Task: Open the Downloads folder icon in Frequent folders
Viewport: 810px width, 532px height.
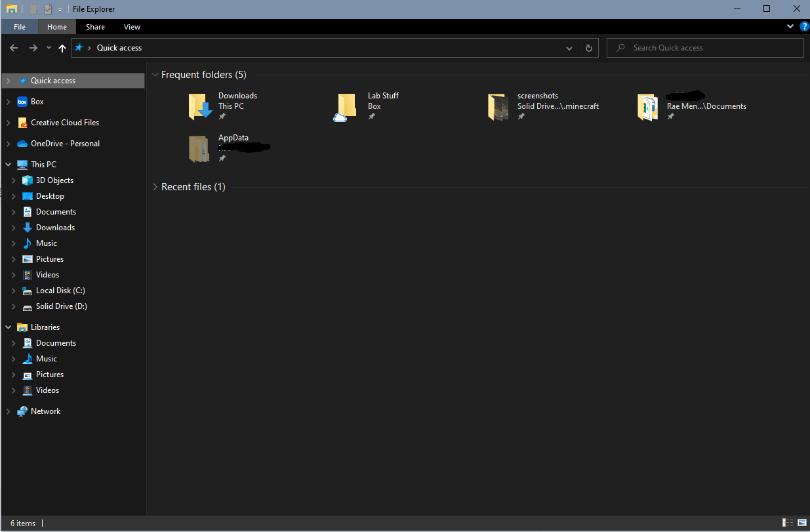Action: [200, 106]
